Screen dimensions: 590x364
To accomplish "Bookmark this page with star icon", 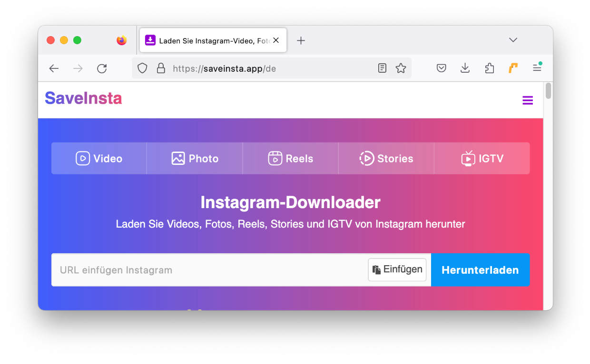I will [x=401, y=68].
